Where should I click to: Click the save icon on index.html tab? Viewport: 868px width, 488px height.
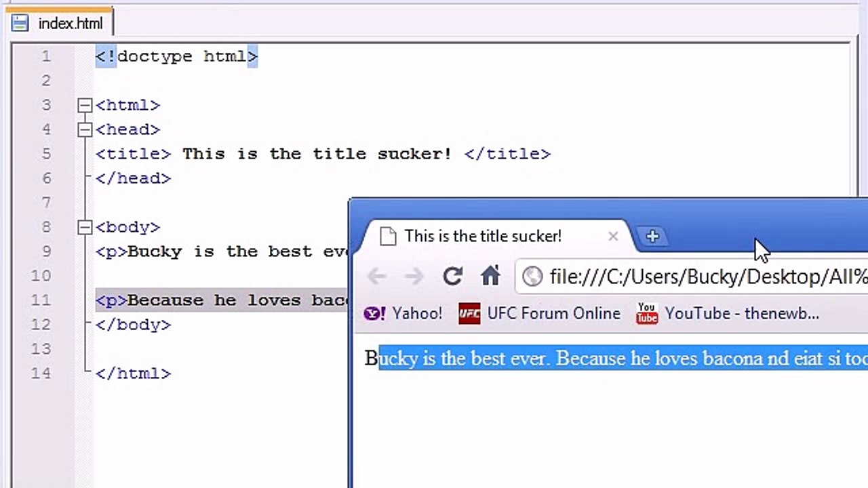tap(20, 23)
